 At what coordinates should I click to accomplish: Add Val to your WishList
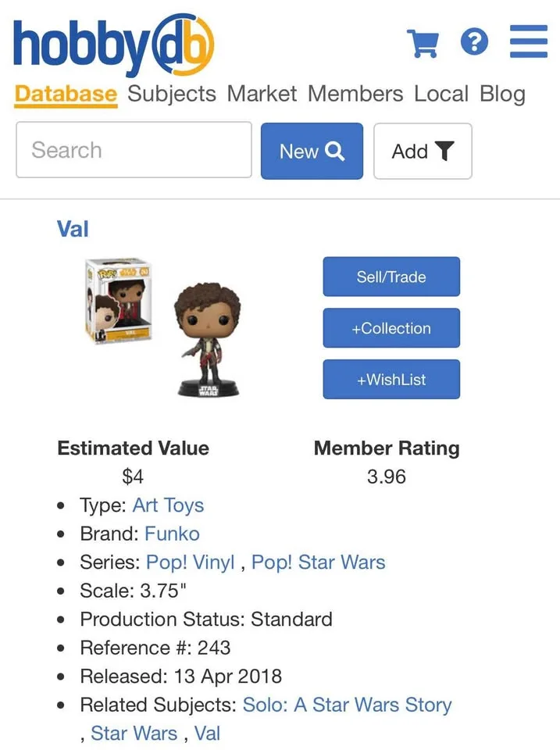point(391,379)
